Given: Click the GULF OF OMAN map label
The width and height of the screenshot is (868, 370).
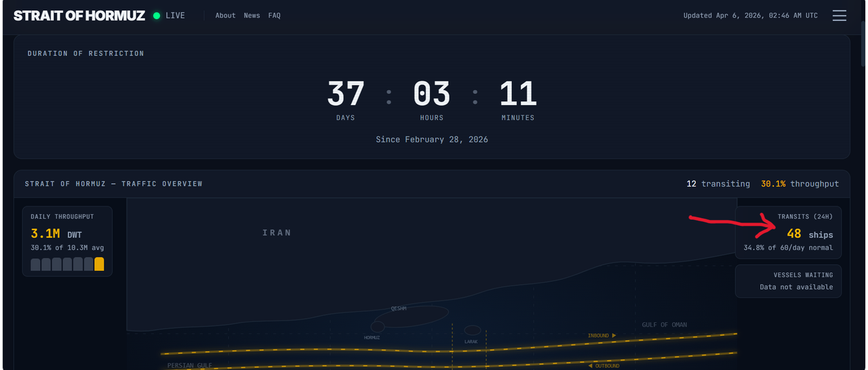Looking at the screenshot, I should coord(665,325).
